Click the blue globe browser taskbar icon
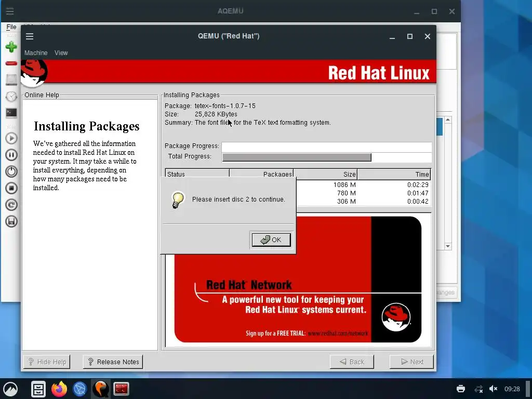 80,389
